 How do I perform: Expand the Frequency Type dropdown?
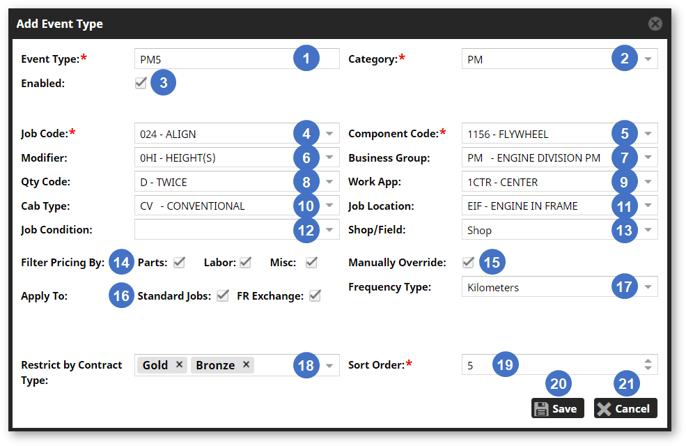pyautogui.click(x=649, y=288)
